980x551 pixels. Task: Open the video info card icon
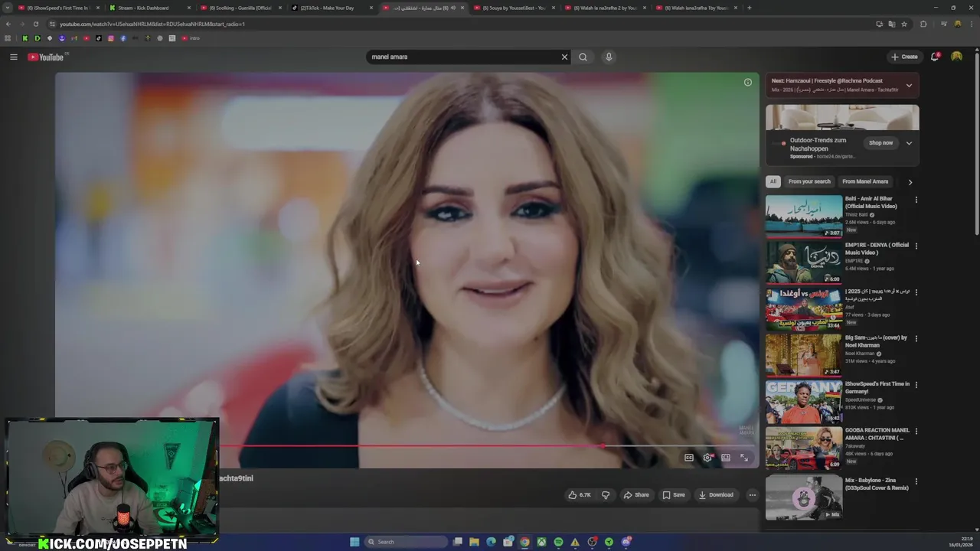pyautogui.click(x=748, y=83)
